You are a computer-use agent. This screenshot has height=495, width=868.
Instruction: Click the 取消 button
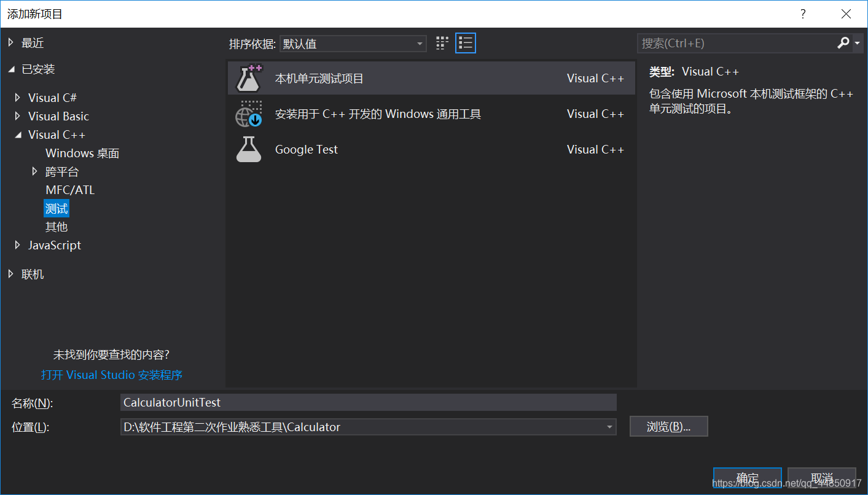click(822, 478)
